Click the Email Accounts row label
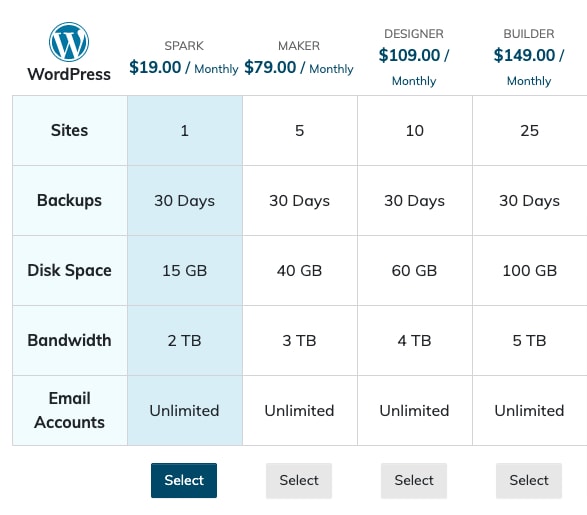 pyautogui.click(x=69, y=410)
